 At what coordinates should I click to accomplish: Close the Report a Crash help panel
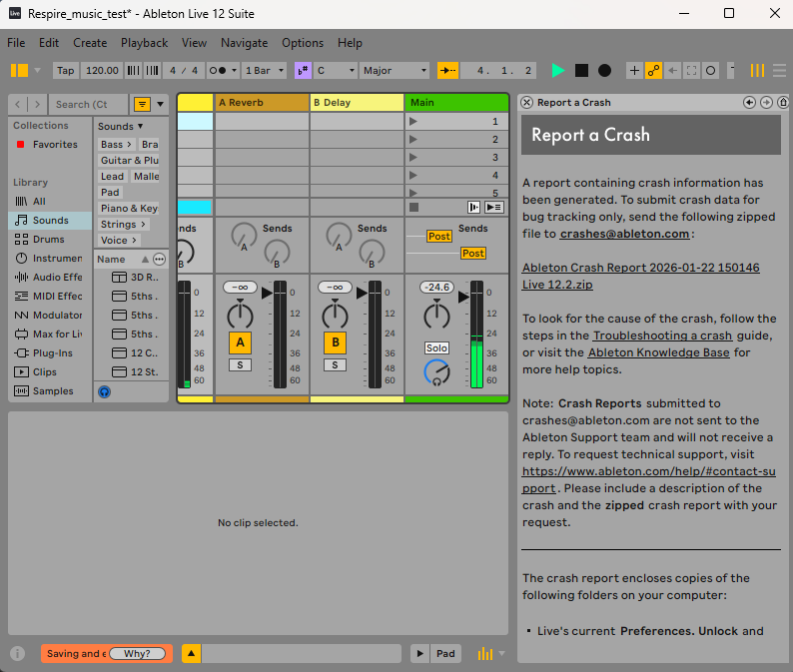526,102
